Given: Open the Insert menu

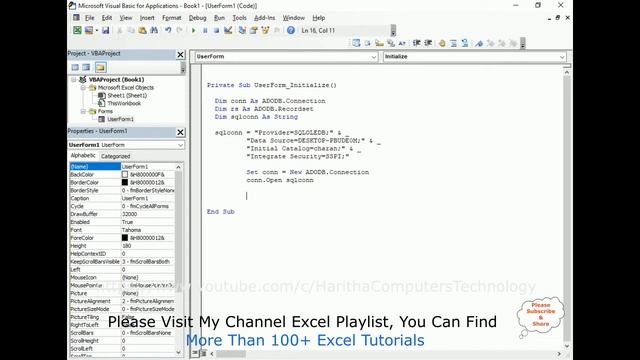Looking at the screenshot, I should (x=147, y=18).
